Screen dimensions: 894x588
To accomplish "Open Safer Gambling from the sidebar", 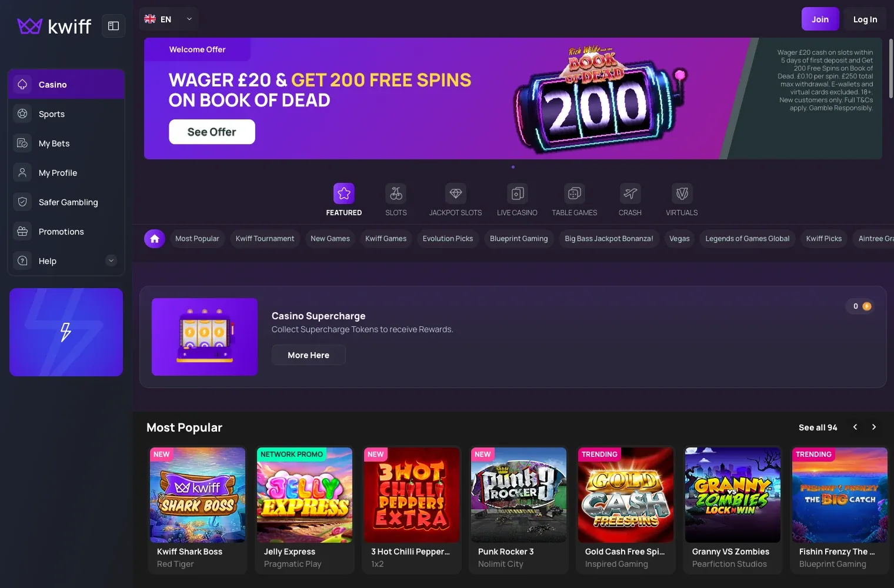I will [68, 202].
